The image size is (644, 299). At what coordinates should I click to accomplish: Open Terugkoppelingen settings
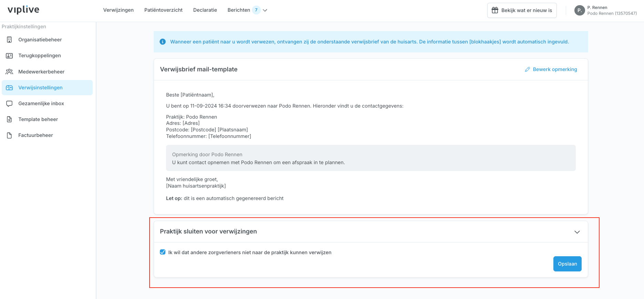point(47,56)
